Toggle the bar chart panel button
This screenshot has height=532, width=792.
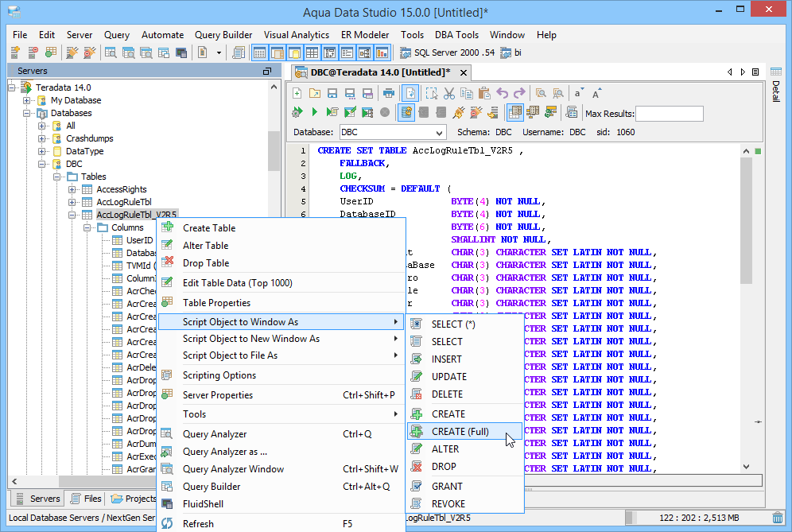[x=382, y=52]
